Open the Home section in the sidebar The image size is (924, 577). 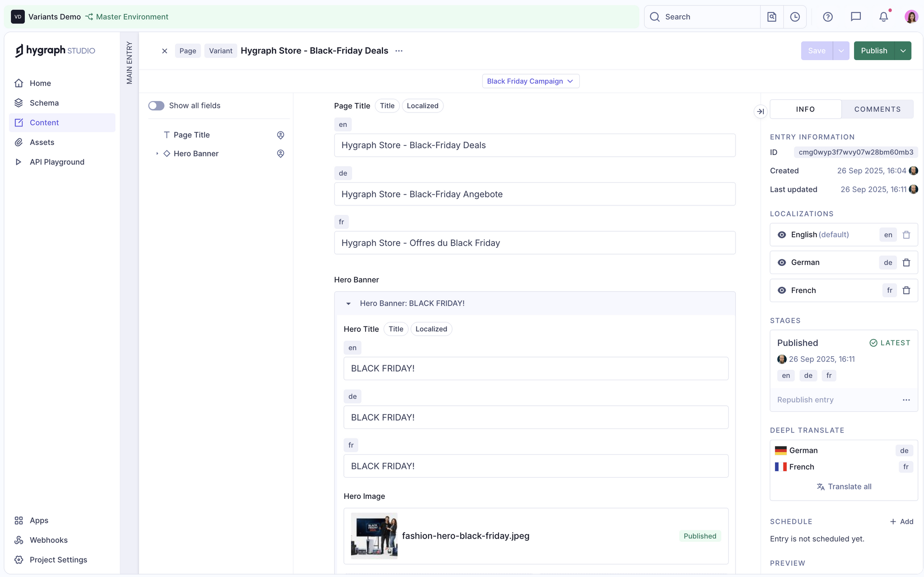pyautogui.click(x=40, y=83)
